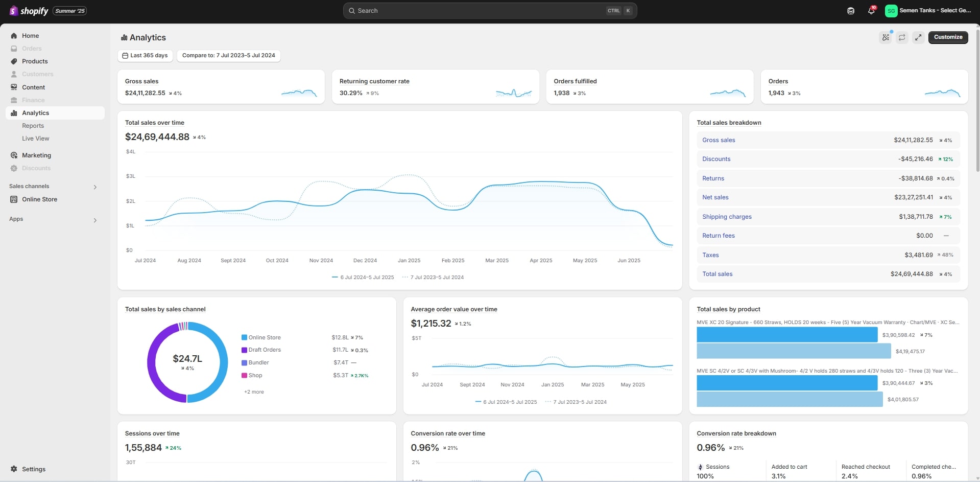
Task: Click the Customize button
Action: click(x=948, y=37)
